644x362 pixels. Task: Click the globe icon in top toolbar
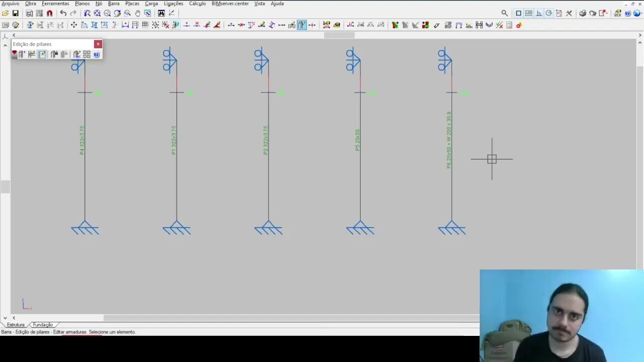pyautogui.click(x=637, y=14)
